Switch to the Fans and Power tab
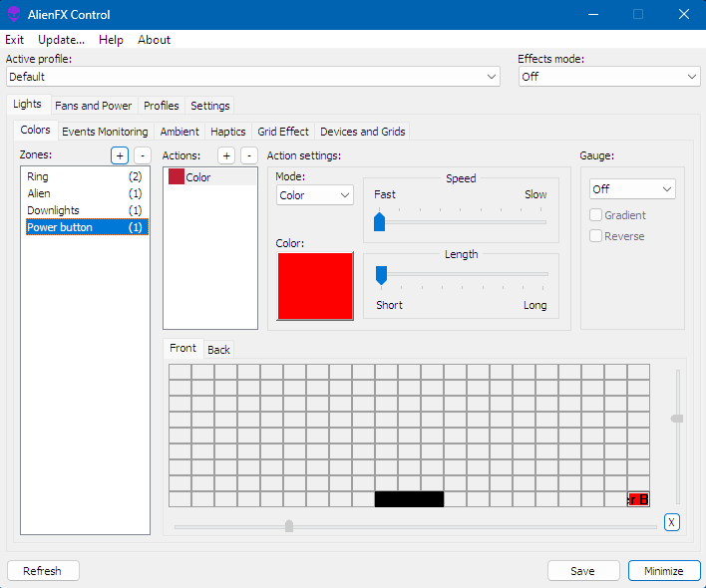 pos(93,106)
